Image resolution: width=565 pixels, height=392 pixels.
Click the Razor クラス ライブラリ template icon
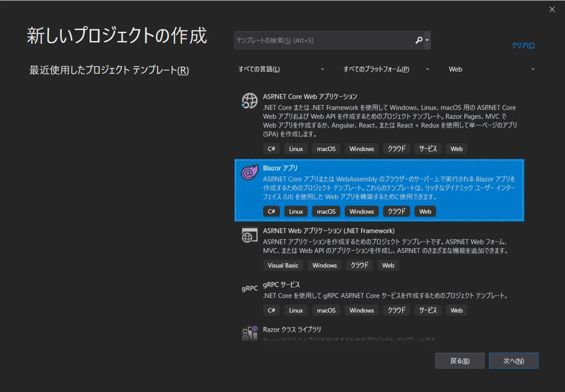click(249, 333)
